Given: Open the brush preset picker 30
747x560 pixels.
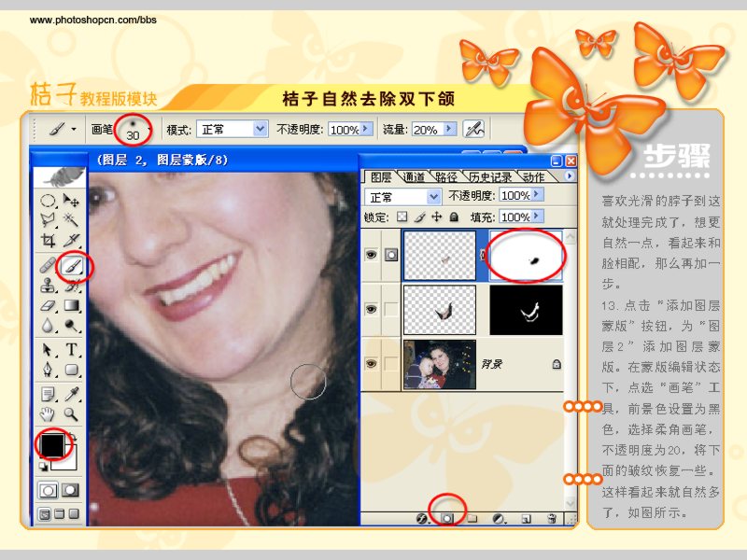Looking at the screenshot, I should pyautogui.click(x=135, y=129).
